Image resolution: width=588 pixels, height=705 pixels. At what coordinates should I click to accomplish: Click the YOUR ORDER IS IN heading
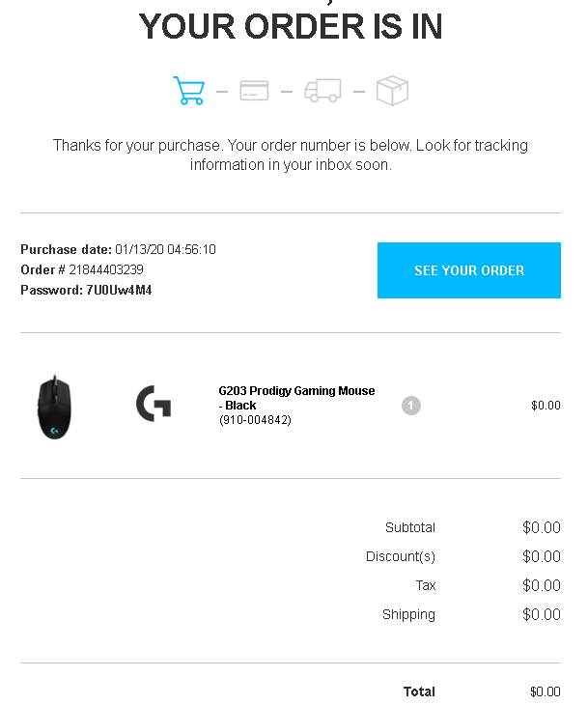pyautogui.click(x=291, y=26)
